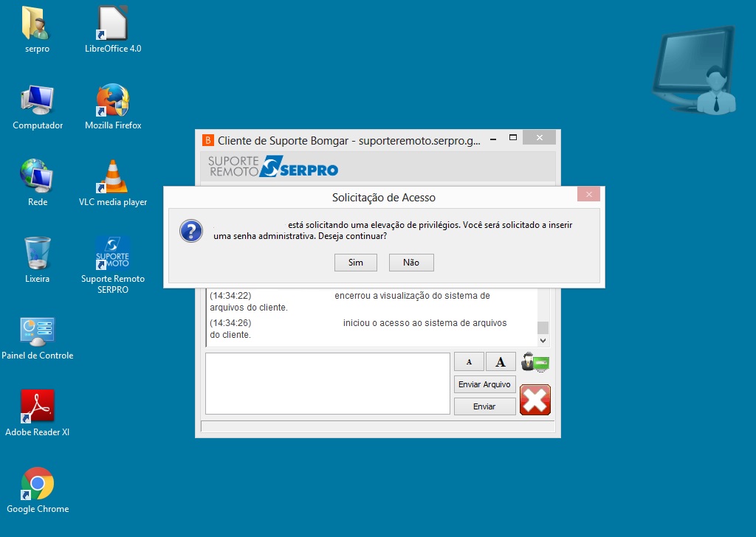Launch Adobe Reader XI shortcut
The image size is (756, 537).
point(38,413)
